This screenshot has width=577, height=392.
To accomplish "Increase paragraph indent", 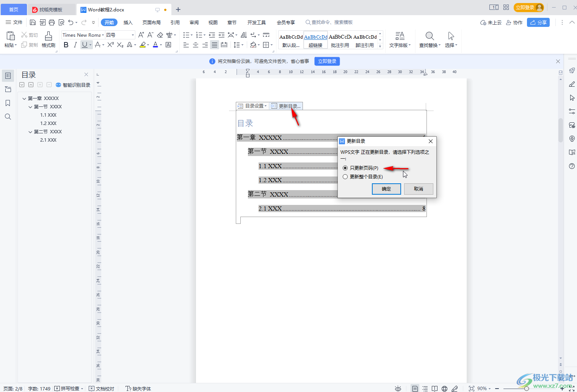I will click(221, 35).
